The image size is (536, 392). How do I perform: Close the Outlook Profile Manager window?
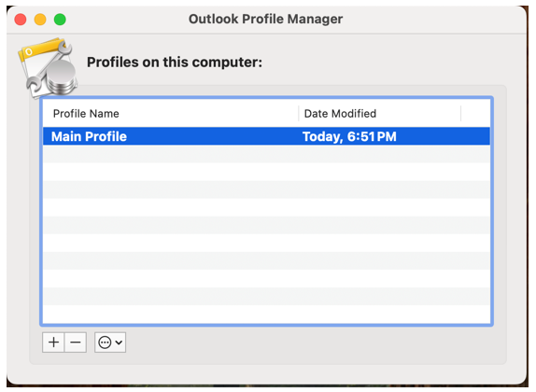[x=21, y=20]
